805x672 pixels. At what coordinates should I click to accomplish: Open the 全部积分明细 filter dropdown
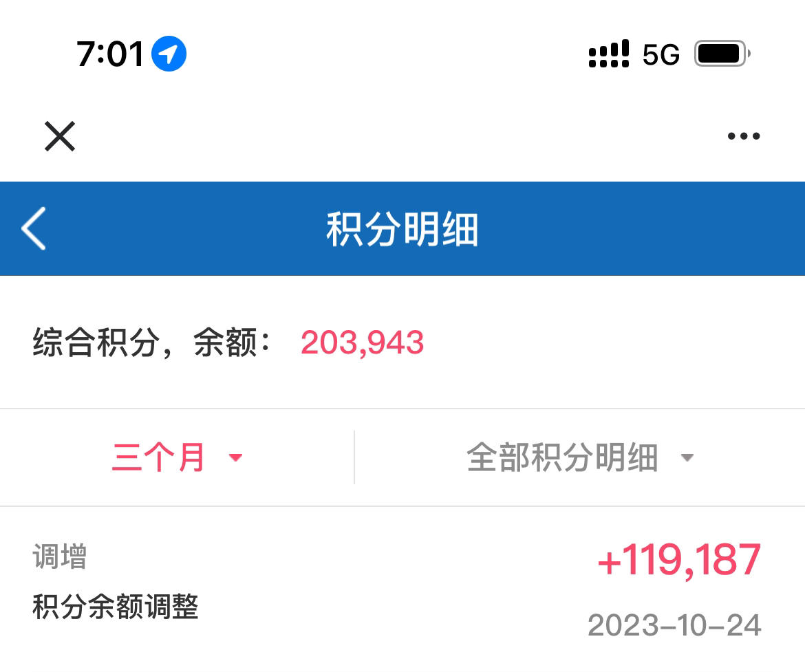point(579,457)
